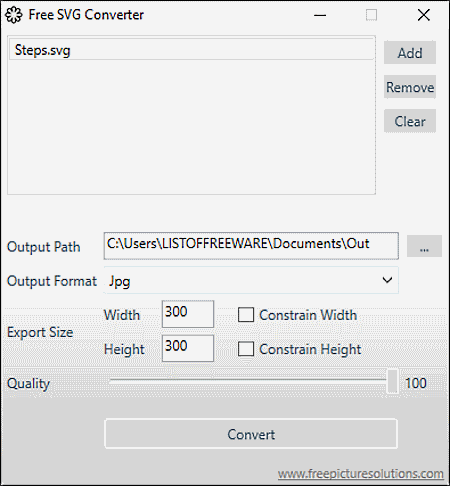Click the Quality slider track middle

tap(248, 380)
